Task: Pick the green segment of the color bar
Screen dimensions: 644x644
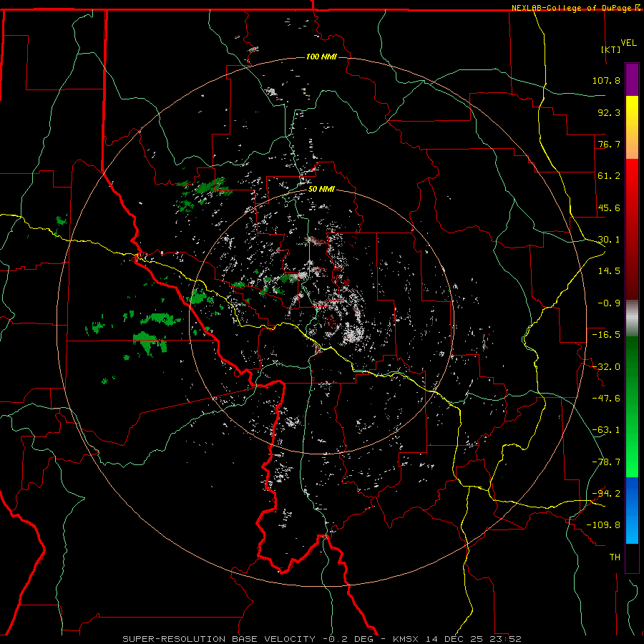Action: click(632, 406)
